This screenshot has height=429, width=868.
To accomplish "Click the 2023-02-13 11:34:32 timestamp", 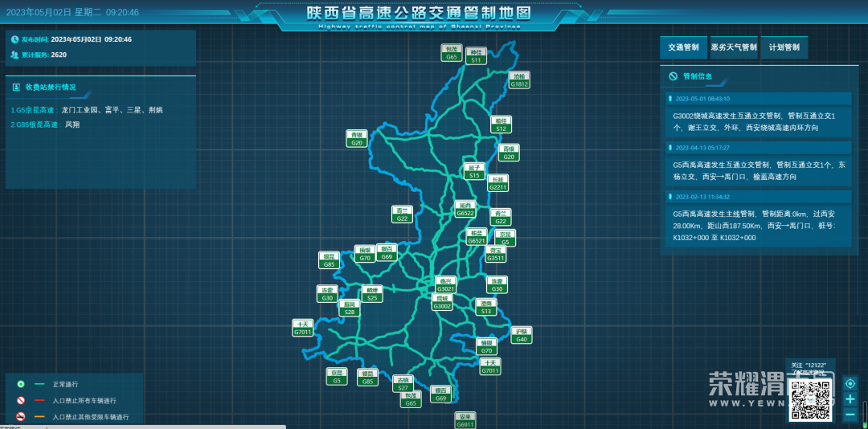I will coord(702,197).
